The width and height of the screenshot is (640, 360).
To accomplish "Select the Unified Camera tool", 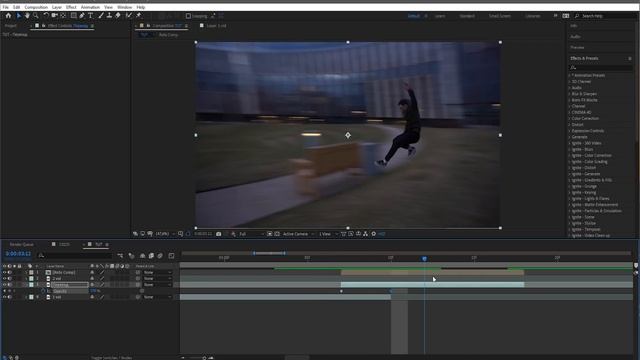I will click(x=54, y=16).
